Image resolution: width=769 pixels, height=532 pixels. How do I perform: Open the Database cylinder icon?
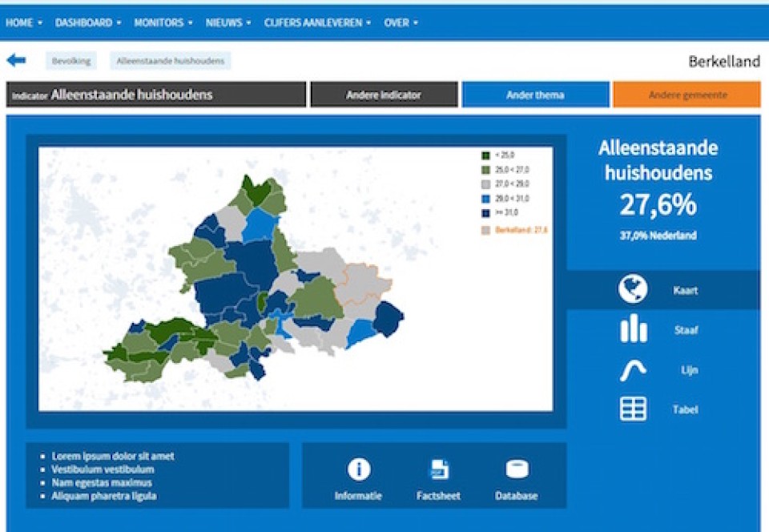click(x=517, y=470)
